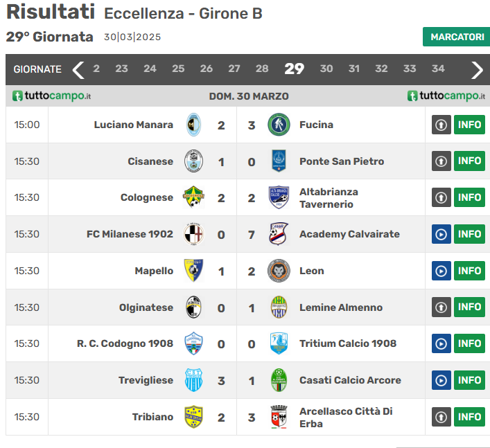The height and width of the screenshot is (448, 490).
Task: Click the play icon in Trevigliese match row
Action: [x=441, y=380]
